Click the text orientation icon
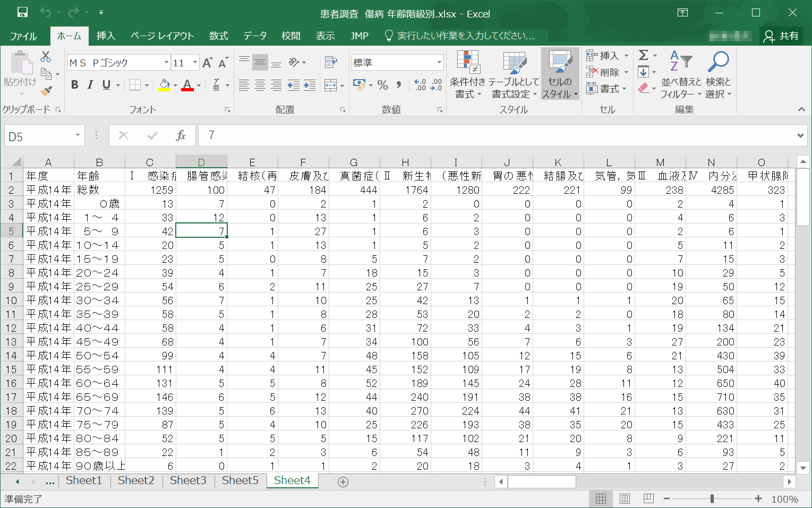This screenshot has width=812, height=508. click(294, 62)
